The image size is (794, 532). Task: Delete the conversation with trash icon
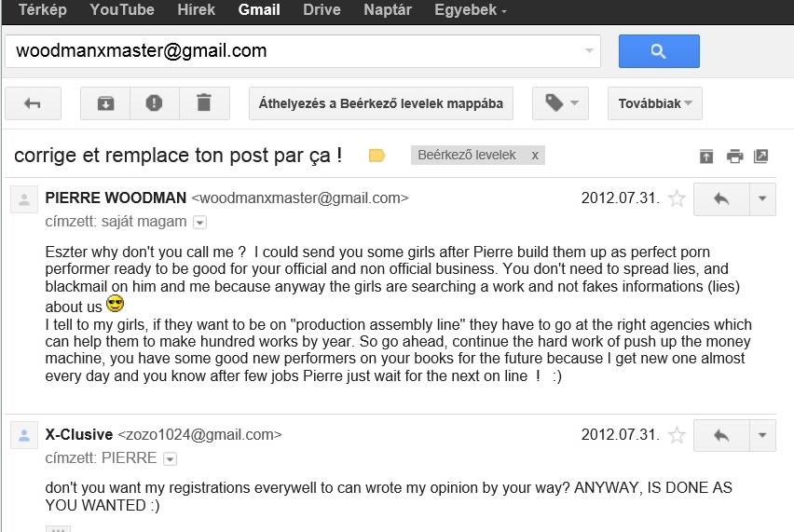tap(204, 103)
